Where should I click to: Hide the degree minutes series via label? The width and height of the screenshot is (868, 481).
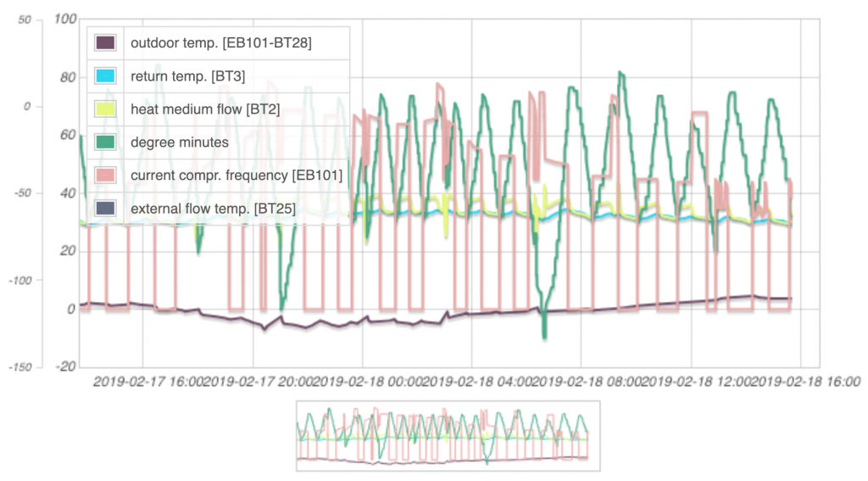180,142
